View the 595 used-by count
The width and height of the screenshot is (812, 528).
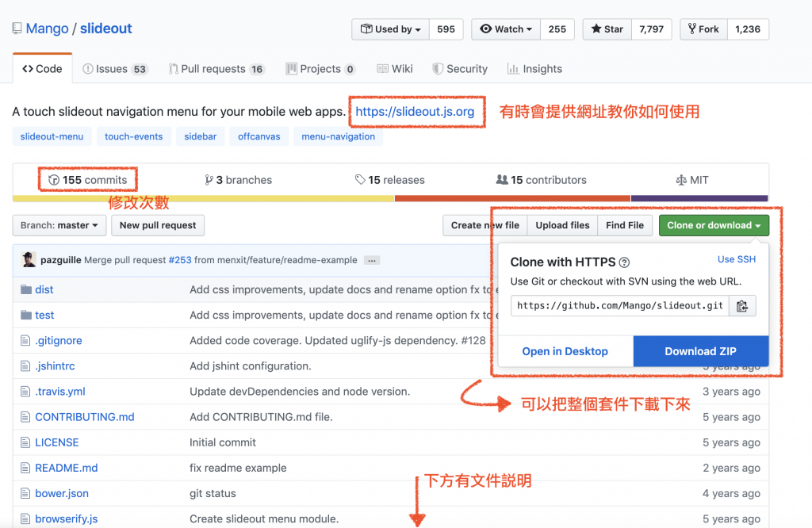[446, 29]
